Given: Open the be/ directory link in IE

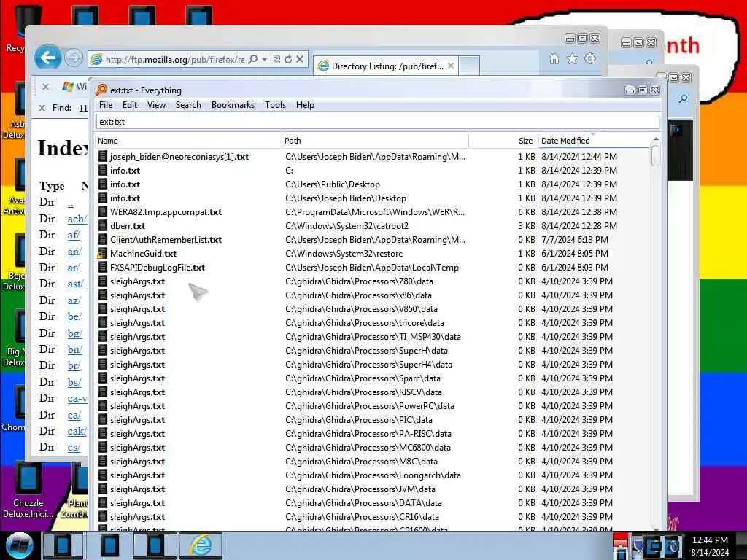Looking at the screenshot, I should click(74, 316).
